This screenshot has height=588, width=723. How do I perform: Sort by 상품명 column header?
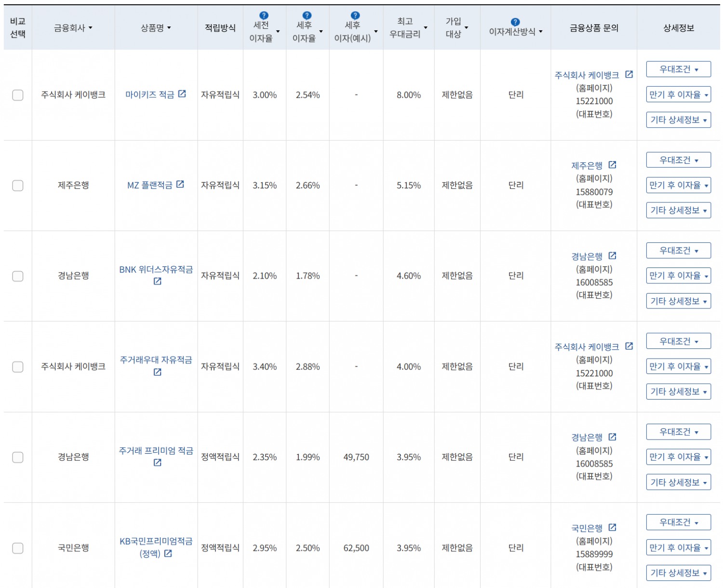pyautogui.click(x=156, y=28)
